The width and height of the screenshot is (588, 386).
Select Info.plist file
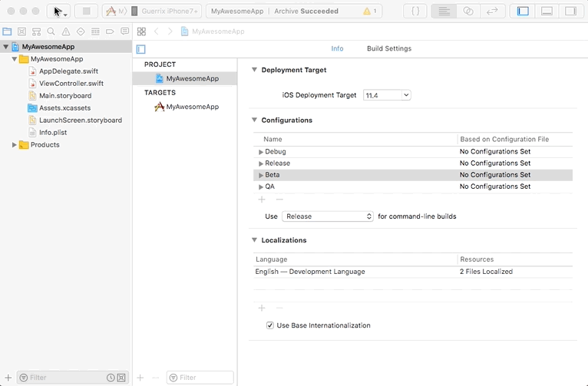[x=53, y=132]
